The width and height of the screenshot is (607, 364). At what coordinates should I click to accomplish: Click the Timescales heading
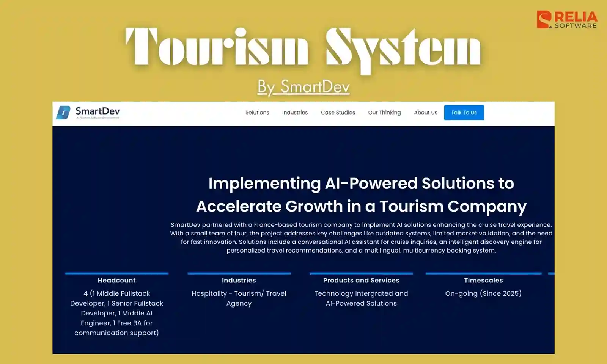point(483,281)
